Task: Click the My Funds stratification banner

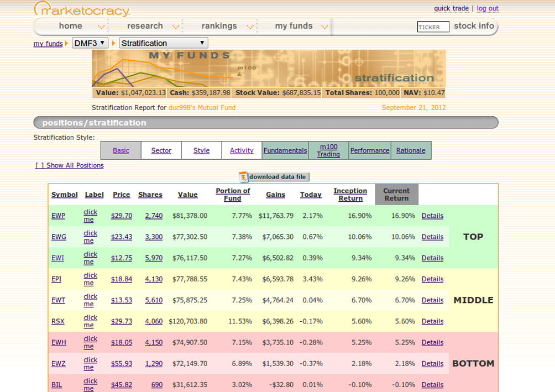Action: (269, 69)
